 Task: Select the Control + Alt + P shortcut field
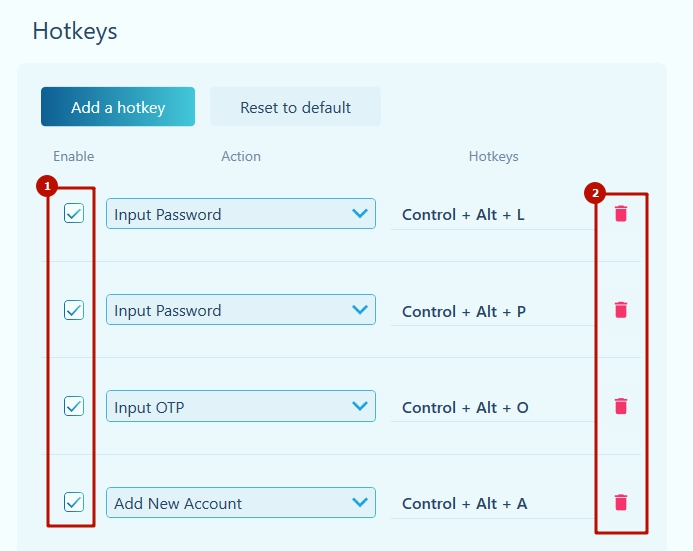point(492,311)
